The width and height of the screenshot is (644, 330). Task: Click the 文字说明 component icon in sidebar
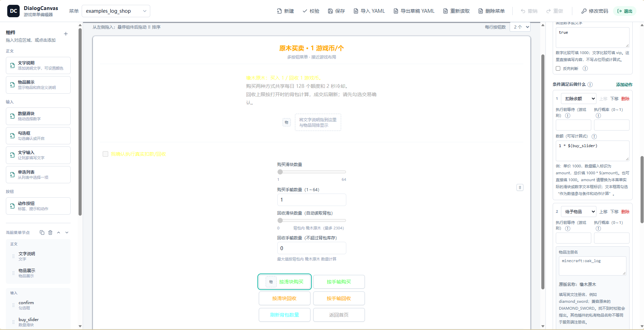point(12,65)
